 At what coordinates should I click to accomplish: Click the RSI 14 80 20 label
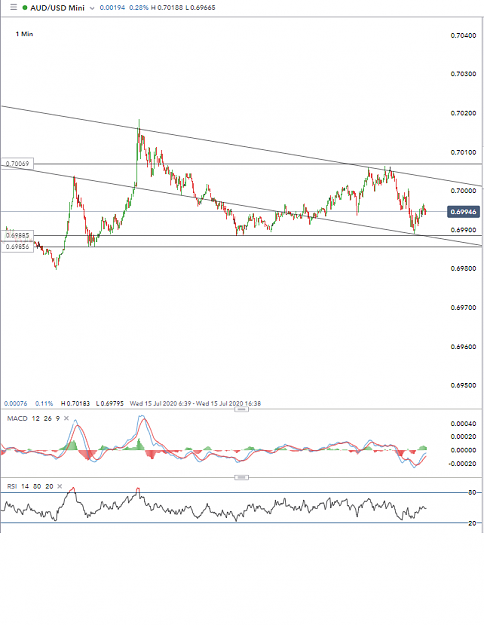30,486
